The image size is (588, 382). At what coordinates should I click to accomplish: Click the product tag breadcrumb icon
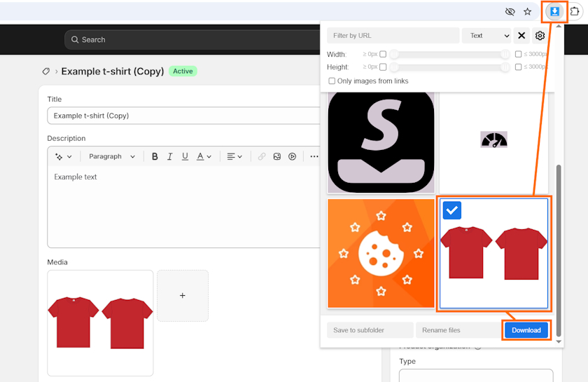click(45, 71)
